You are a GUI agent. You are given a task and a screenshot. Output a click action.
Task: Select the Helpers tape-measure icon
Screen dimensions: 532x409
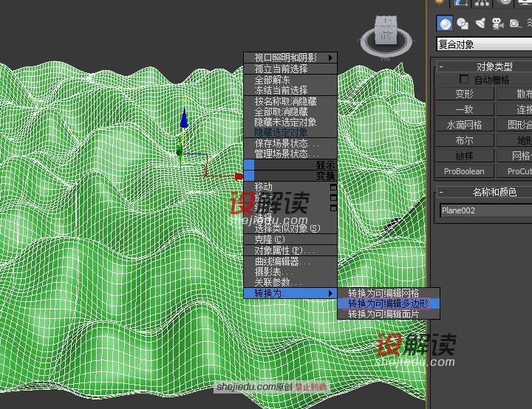click(516, 24)
